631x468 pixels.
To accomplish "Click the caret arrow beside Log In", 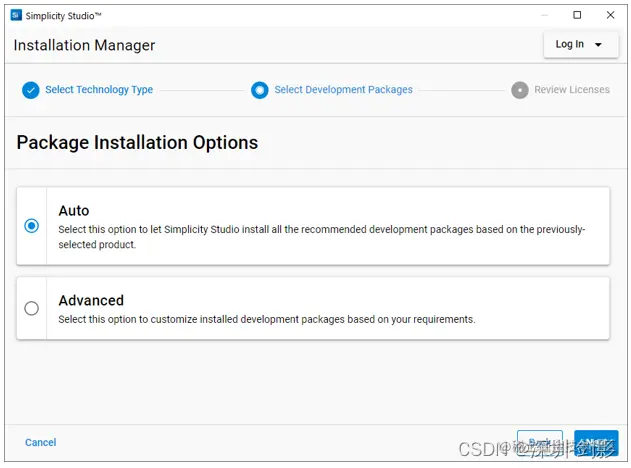I will [598, 45].
